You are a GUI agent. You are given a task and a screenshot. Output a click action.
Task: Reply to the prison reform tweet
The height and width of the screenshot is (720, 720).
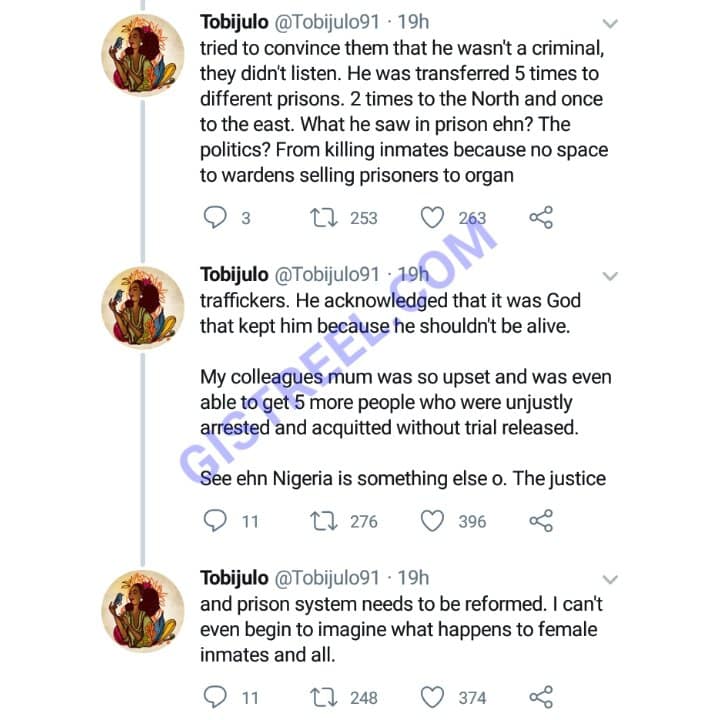215,697
